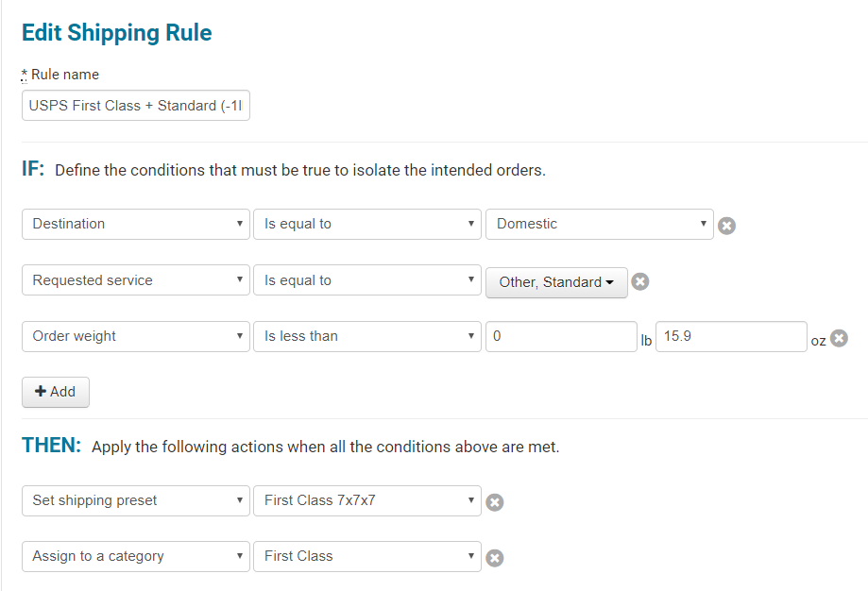The image size is (868, 591).
Task: Open the Other, Standard service selector
Action: tap(556, 280)
